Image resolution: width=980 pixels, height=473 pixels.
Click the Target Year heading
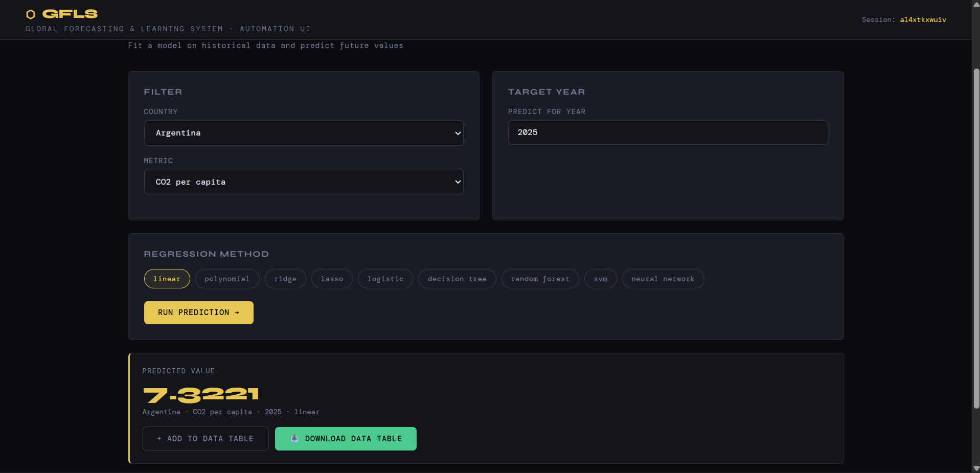546,92
